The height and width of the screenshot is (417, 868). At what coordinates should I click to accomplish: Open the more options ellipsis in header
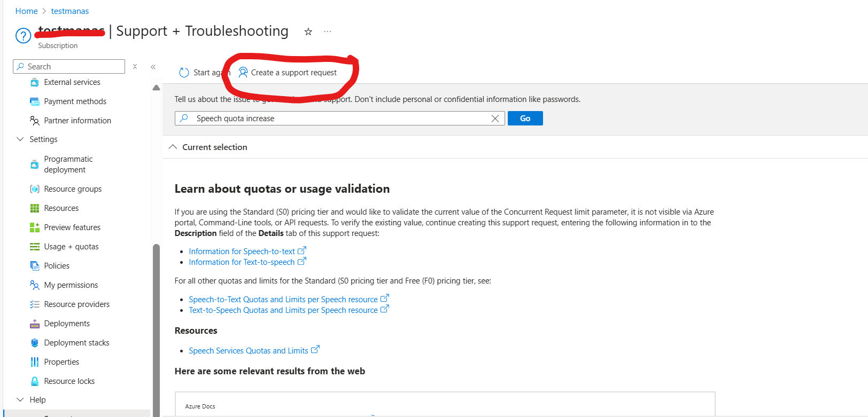[328, 32]
